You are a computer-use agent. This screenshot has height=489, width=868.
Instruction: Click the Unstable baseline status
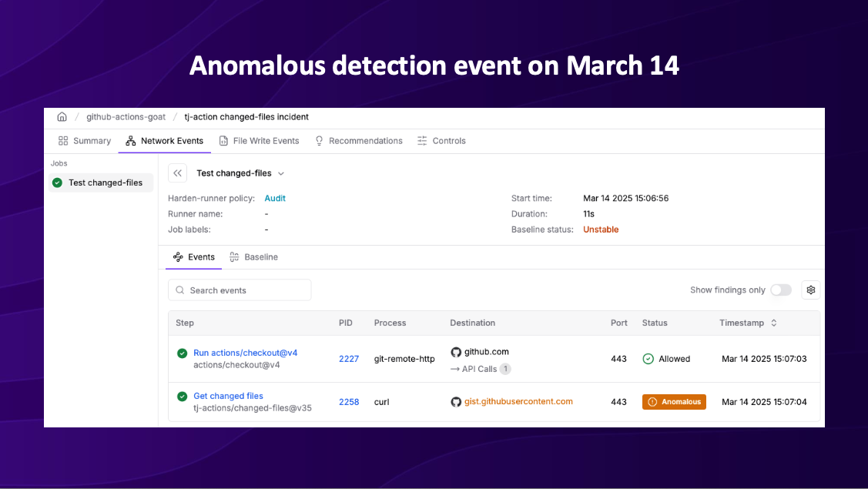click(601, 229)
